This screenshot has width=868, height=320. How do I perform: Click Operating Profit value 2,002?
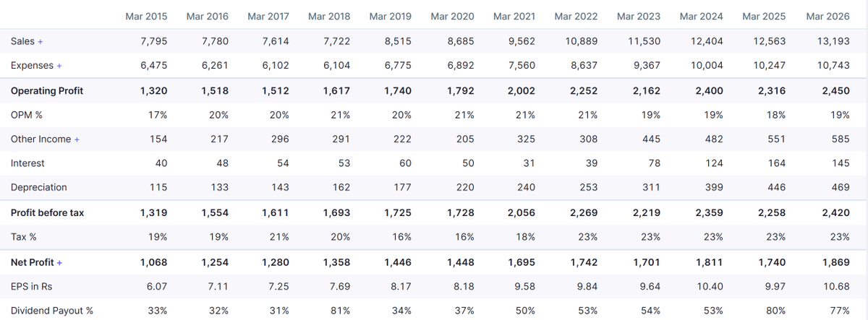[x=522, y=90]
